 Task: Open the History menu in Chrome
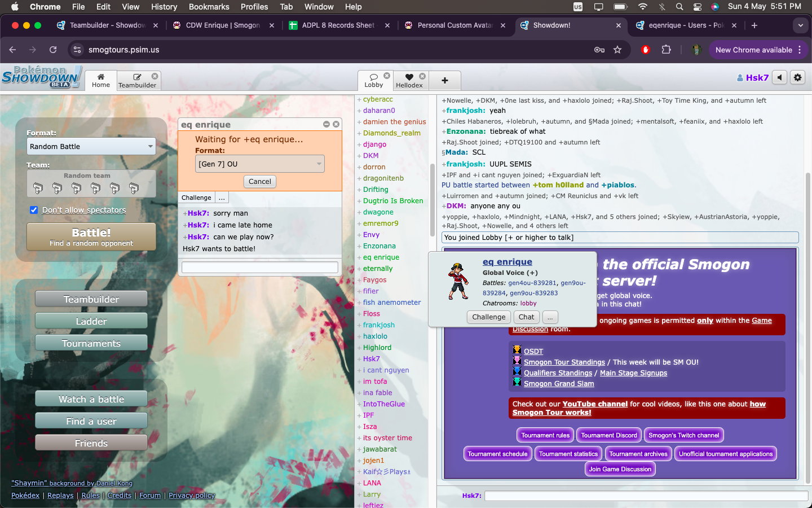tap(164, 7)
